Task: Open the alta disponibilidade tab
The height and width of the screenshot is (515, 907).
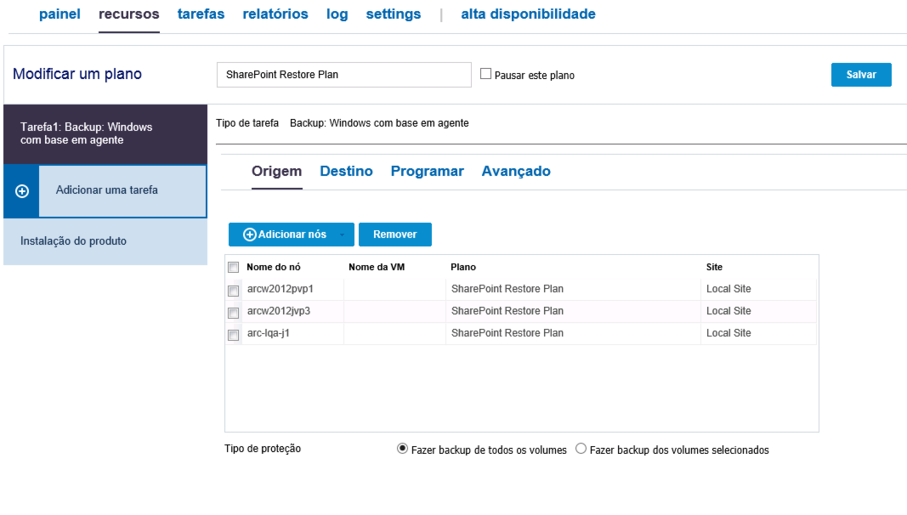Action: 528,14
